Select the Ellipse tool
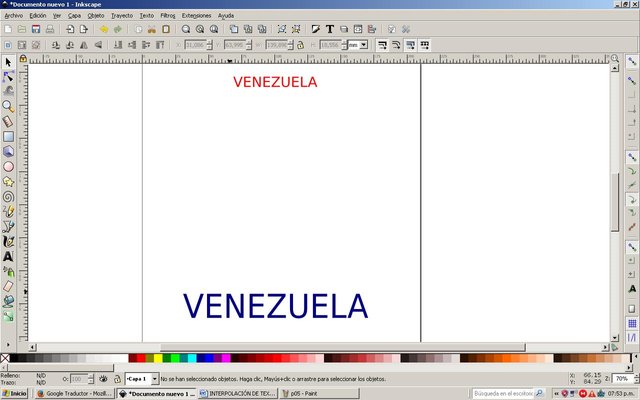The height and width of the screenshot is (400, 640). tap(8, 167)
